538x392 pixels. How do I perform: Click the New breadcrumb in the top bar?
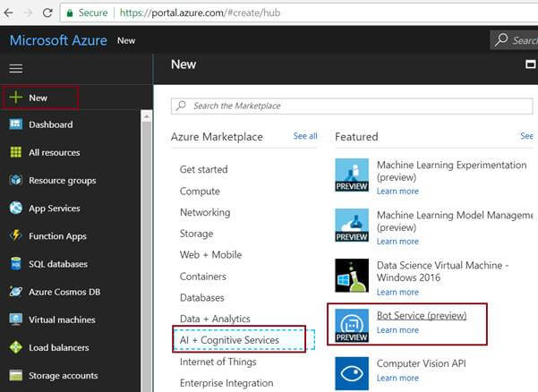pos(126,40)
